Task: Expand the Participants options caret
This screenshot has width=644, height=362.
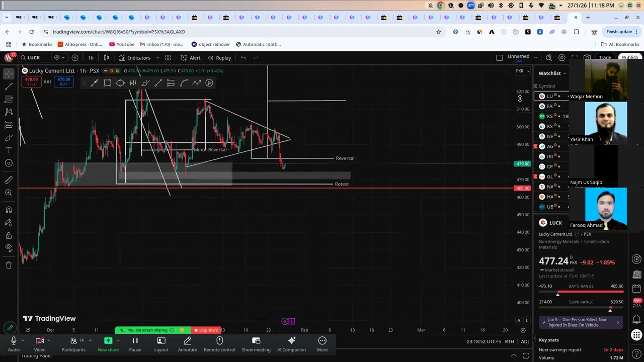Action: (90, 340)
